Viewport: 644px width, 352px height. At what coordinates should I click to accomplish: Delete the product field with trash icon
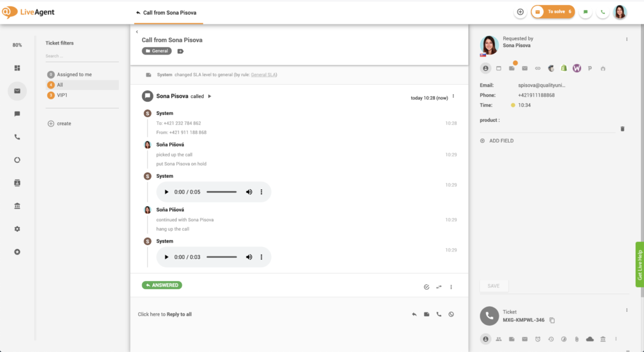pos(623,128)
